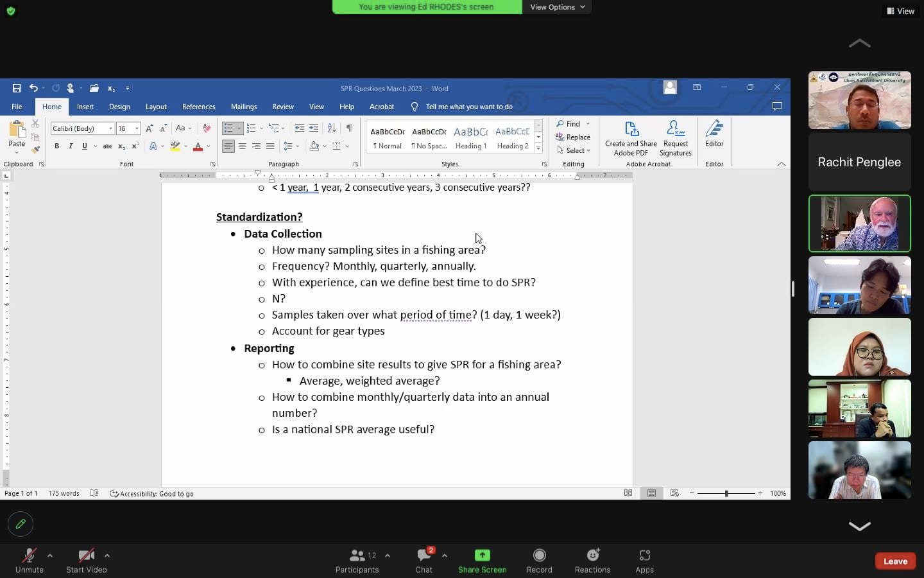Viewport: 924px width, 578px height.
Task: Click the red Leave button
Action: tap(895, 561)
